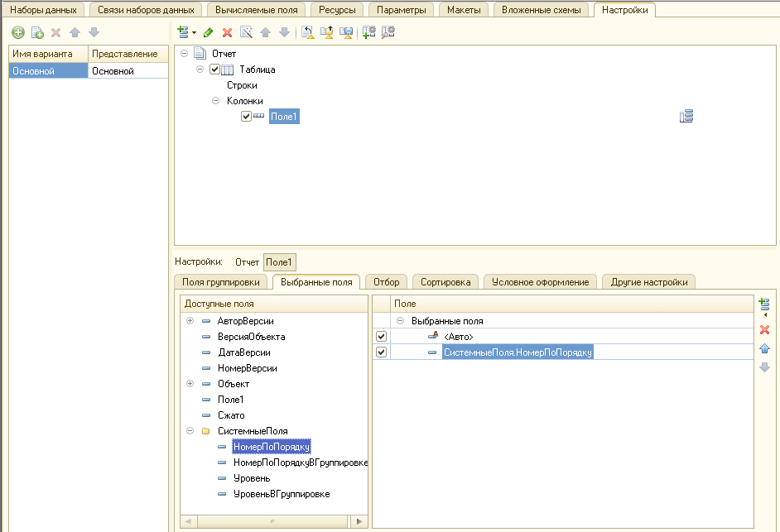The image size is (780, 532).
Task: Move selected field up with blue arrow
Action: (764, 348)
